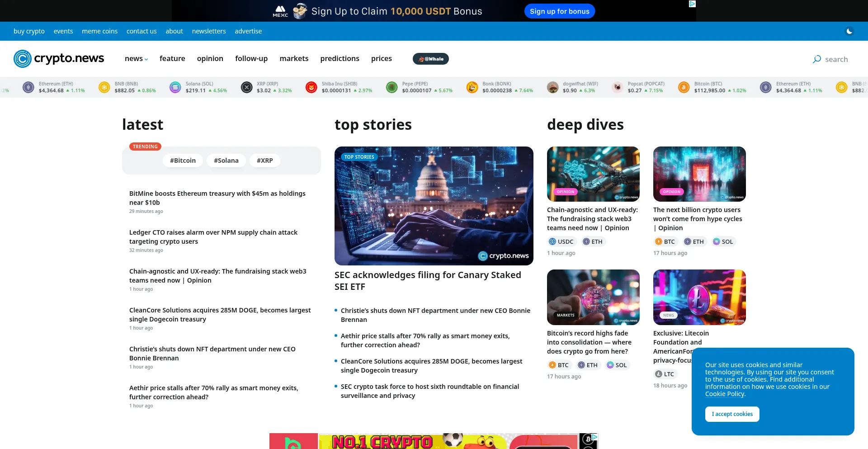The height and width of the screenshot is (449, 868).
Task: Open SEC acknowledges Canary Staked SEI ETF headline
Action: click(428, 281)
